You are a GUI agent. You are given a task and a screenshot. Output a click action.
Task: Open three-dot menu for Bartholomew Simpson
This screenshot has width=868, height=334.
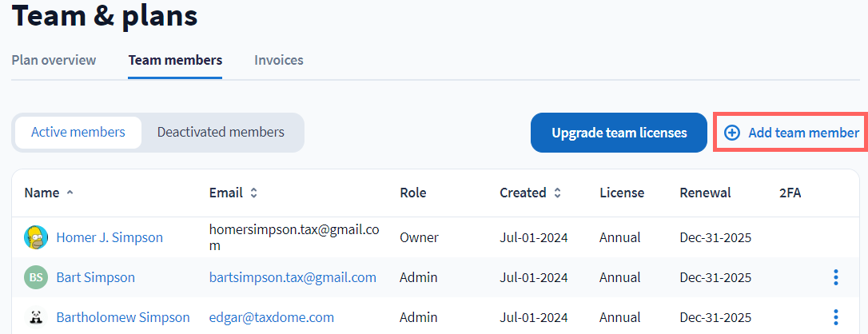click(x=835, y=317)
